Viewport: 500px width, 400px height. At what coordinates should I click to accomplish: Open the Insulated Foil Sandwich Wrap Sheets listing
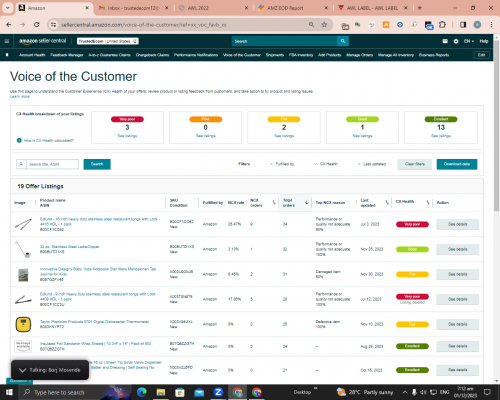[x=96, y=344]
